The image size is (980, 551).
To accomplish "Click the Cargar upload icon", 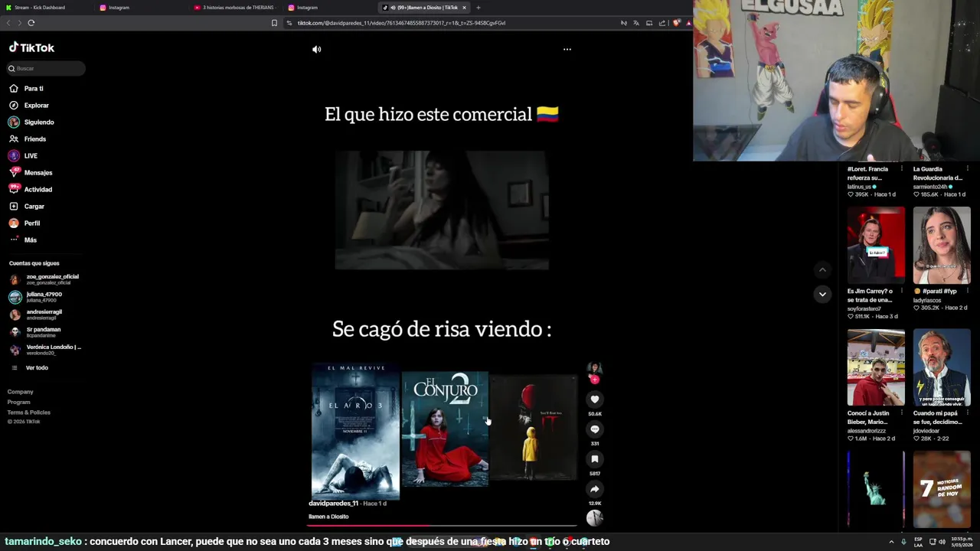I will pos(14,206).
